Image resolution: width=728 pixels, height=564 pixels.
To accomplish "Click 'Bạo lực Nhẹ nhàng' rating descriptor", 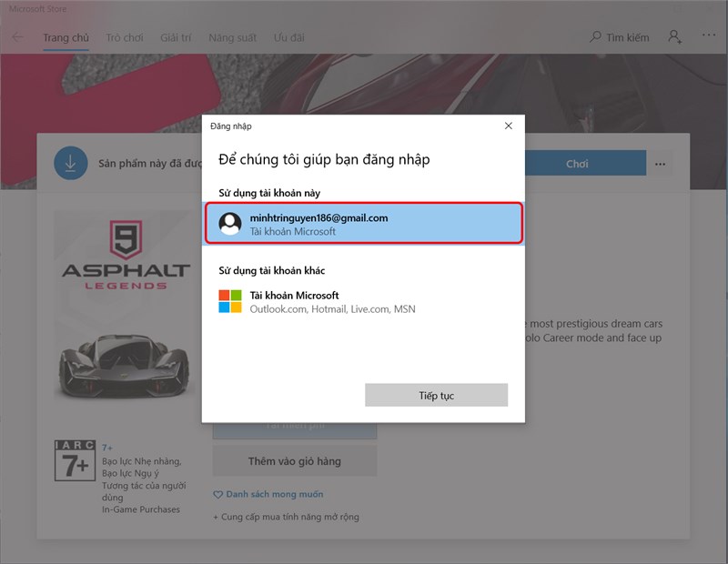I will coord(142,461).
